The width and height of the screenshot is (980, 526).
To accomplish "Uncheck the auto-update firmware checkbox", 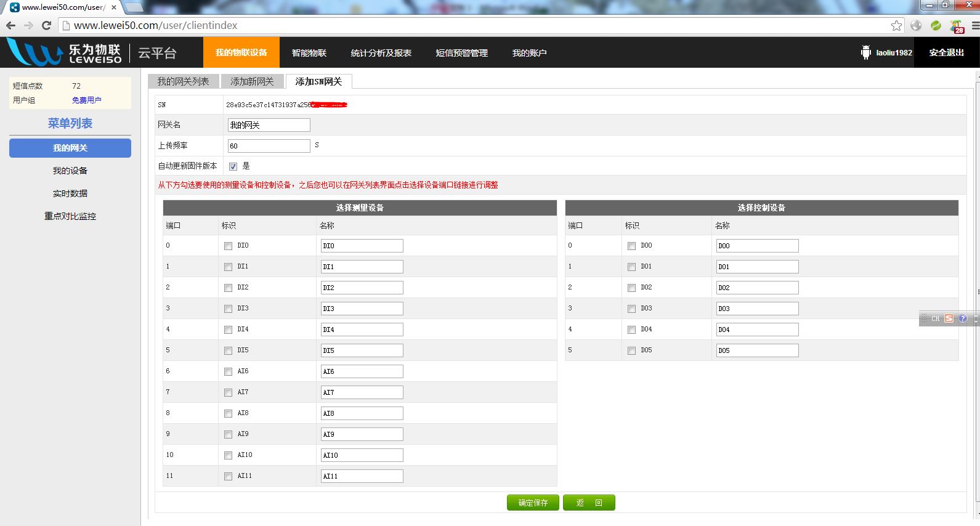I will (x=233, y=166).
